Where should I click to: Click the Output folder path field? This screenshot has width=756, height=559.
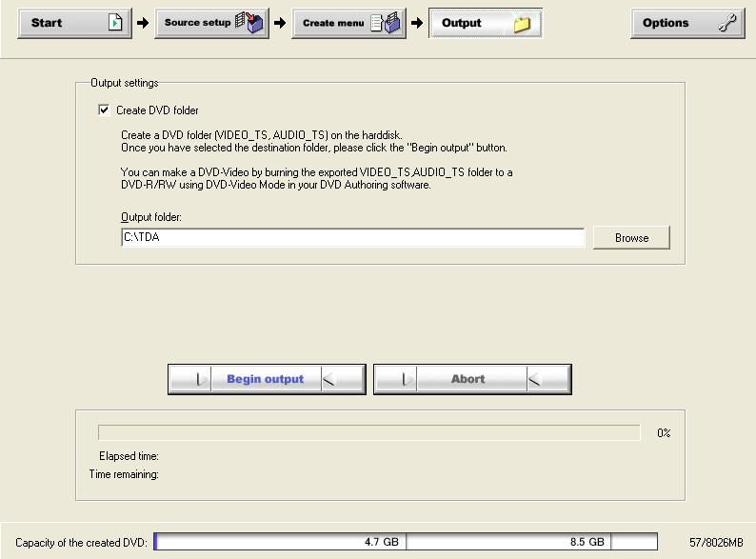click(353, 237)
